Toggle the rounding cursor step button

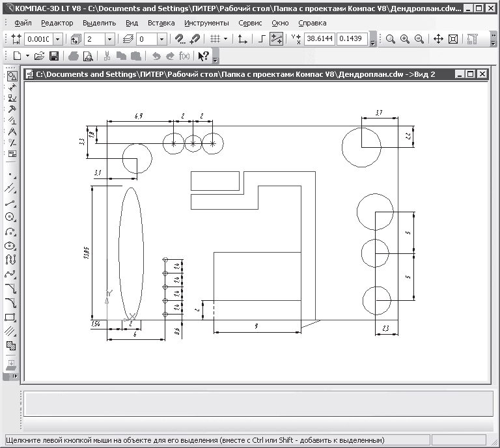(x=276, y=39)
